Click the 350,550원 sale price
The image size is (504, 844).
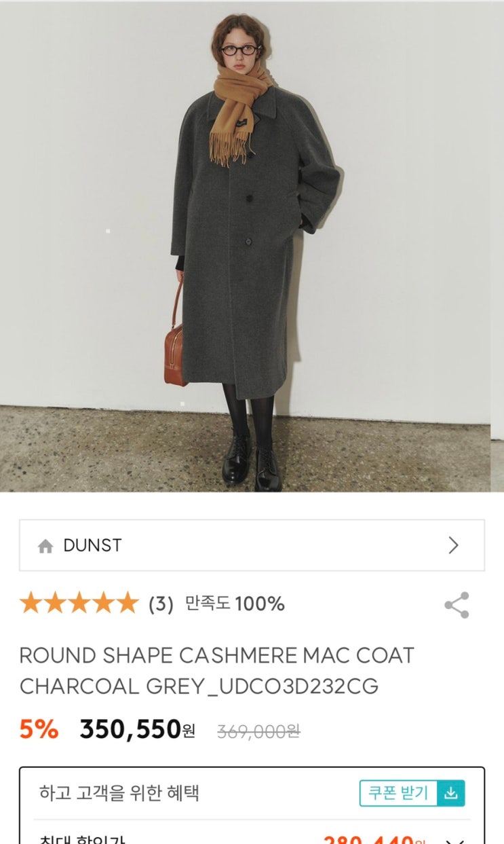tap(138, 730)
